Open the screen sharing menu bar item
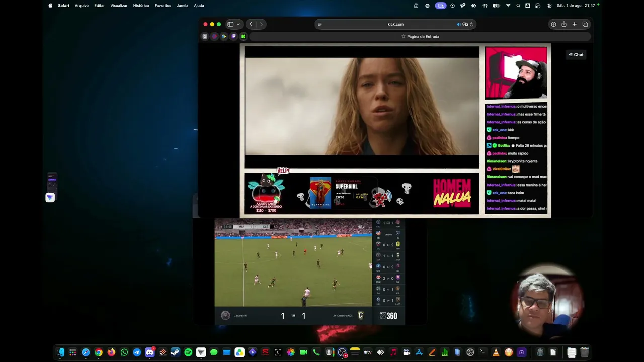This screenshot has width=644, height=362. point(441,6)
